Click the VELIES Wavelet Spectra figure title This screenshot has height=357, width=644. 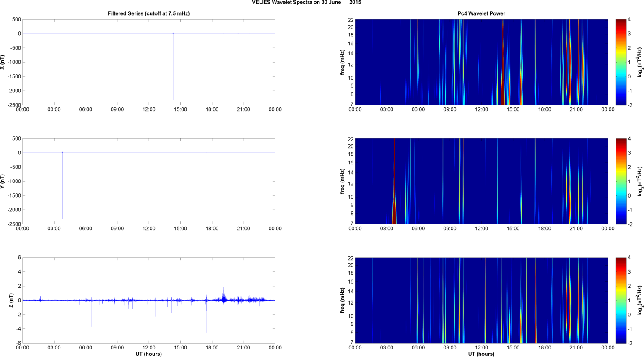[x=306, y=3]
